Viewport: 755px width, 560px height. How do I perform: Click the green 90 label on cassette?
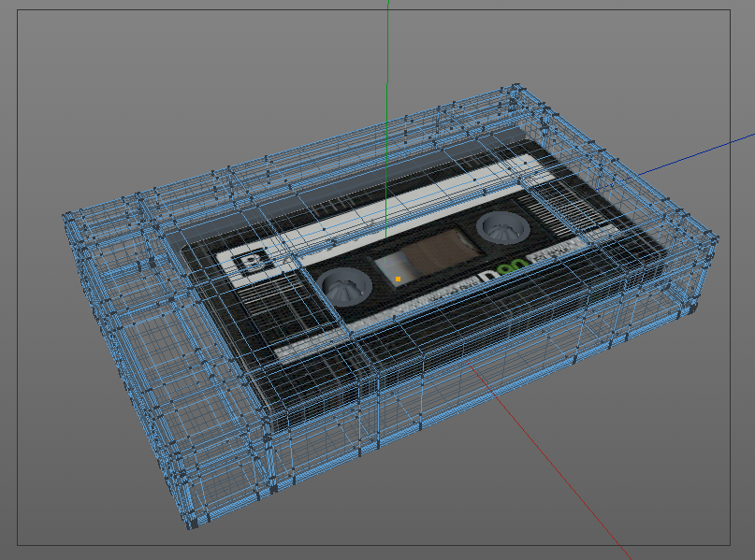coord(513,267)
